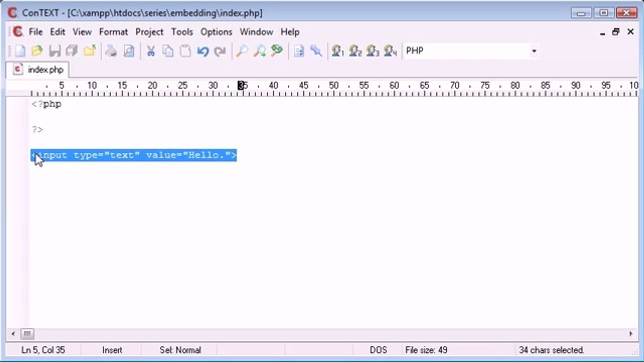Open the Window menu
This screenshot has width=644, height=362.
coord(256,32)
